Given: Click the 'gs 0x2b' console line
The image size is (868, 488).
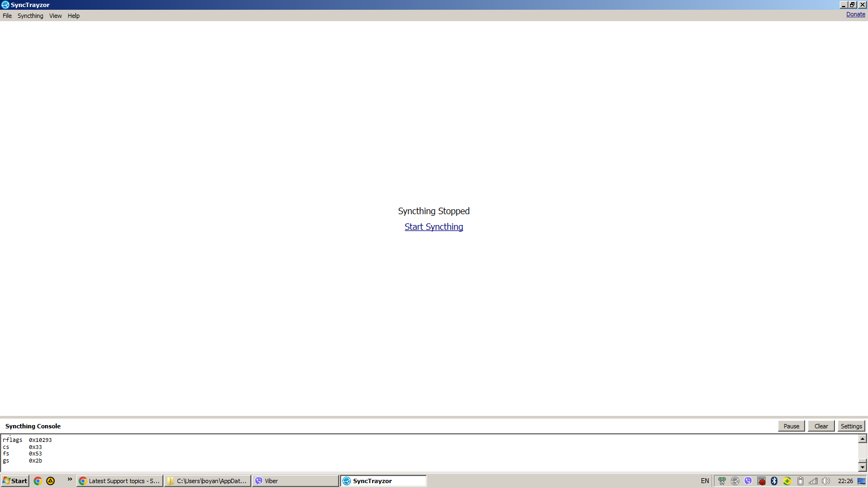Looking at the screenshot, I should coord(22,460).
